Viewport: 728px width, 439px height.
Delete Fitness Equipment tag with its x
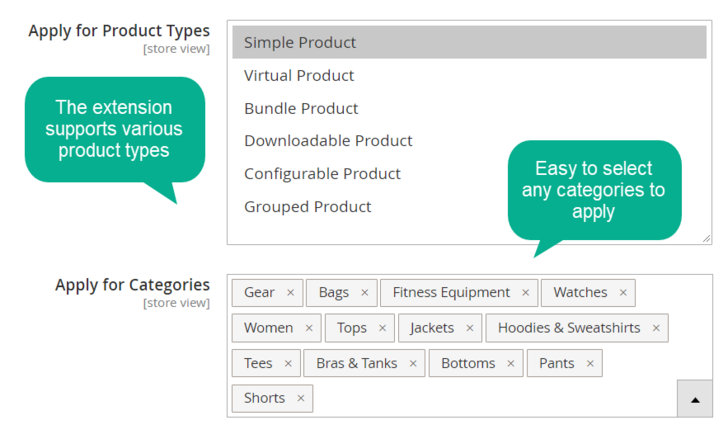coord(526,293)
